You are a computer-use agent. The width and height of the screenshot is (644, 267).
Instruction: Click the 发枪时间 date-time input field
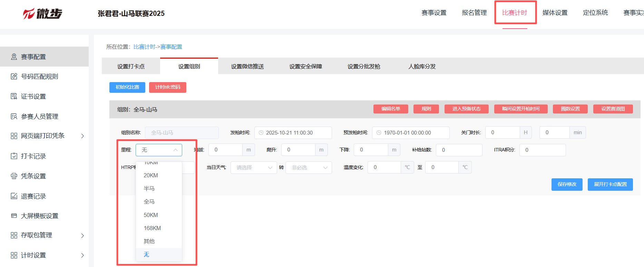293,133
